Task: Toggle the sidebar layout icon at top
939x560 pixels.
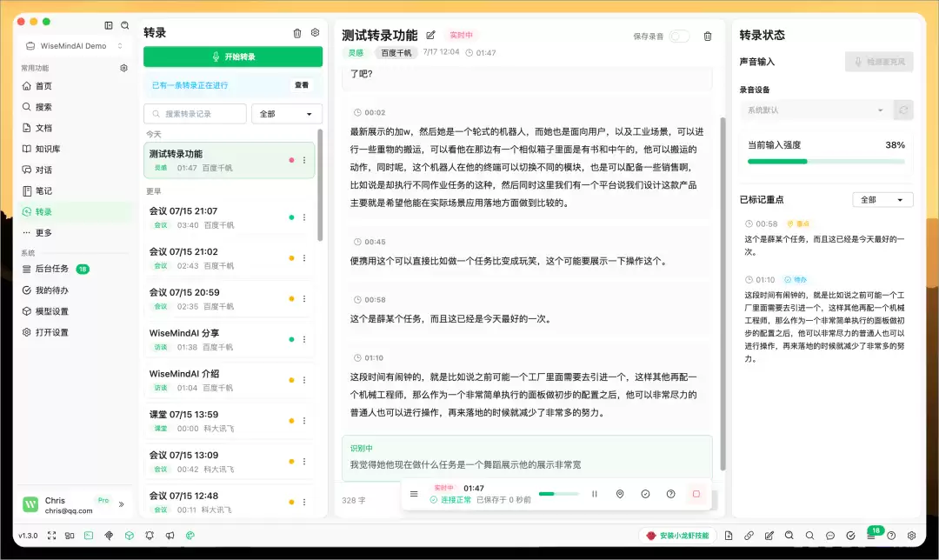Action: click(109, 25)
